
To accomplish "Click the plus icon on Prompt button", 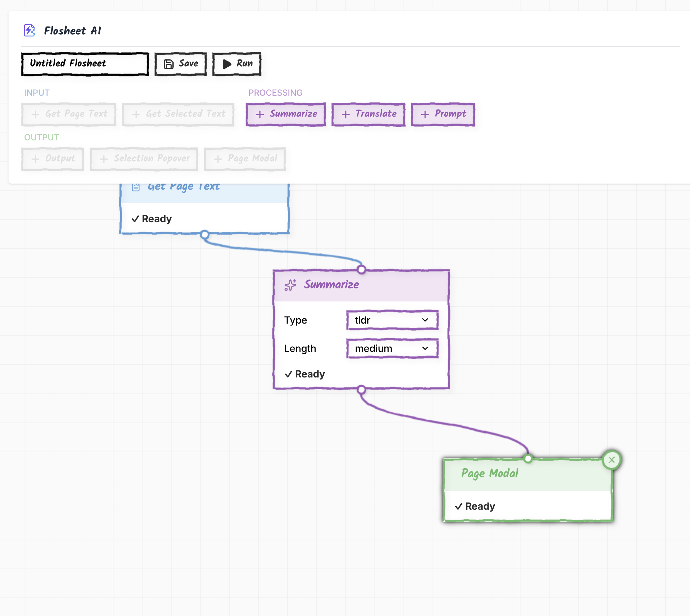I will [x=425, y=114].
